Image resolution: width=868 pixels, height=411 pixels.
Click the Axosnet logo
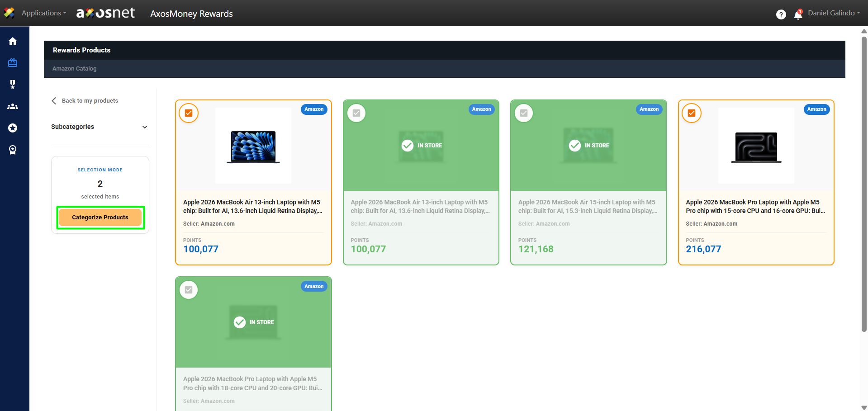click(x=105, y=13)
